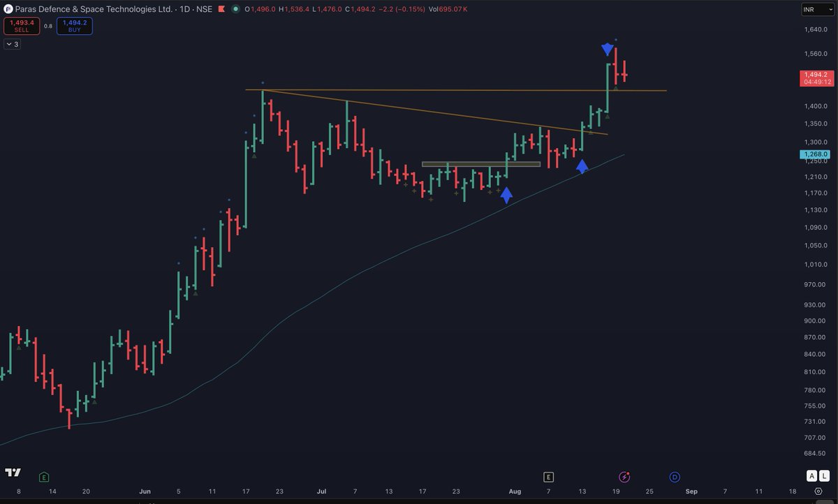
Task: Toggle log scale with the L button
Action: click(x=823, y=475)
